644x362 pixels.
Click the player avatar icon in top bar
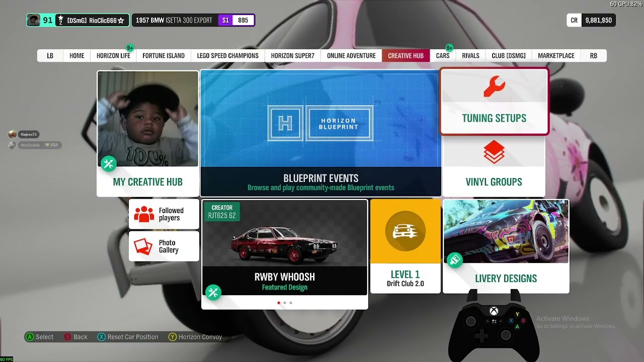click(34, 20)
